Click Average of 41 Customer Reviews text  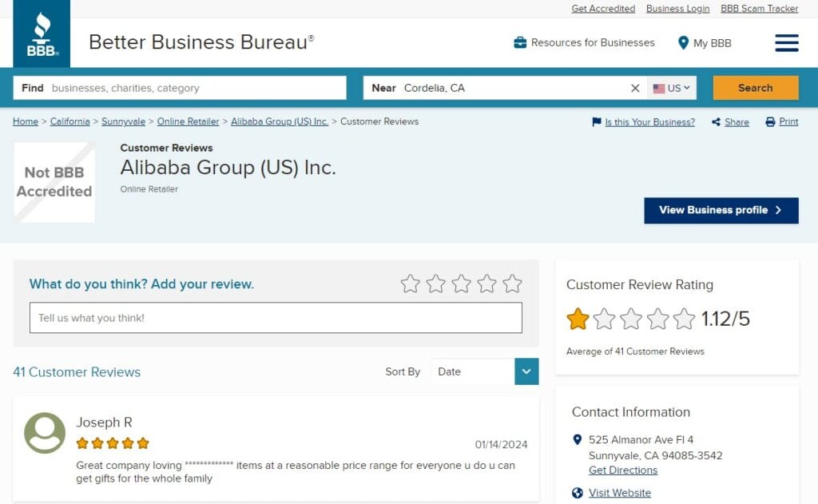tap(635, 351)
